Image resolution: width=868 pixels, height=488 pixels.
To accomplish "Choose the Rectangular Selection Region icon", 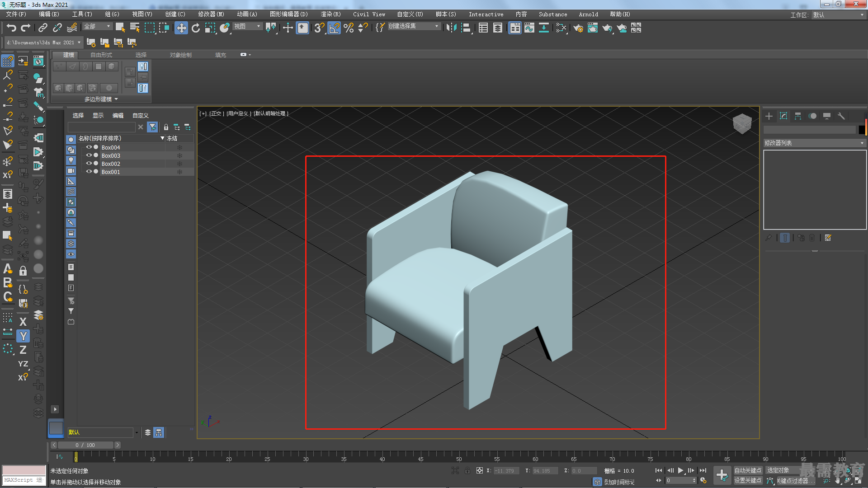I will [150, 28].
